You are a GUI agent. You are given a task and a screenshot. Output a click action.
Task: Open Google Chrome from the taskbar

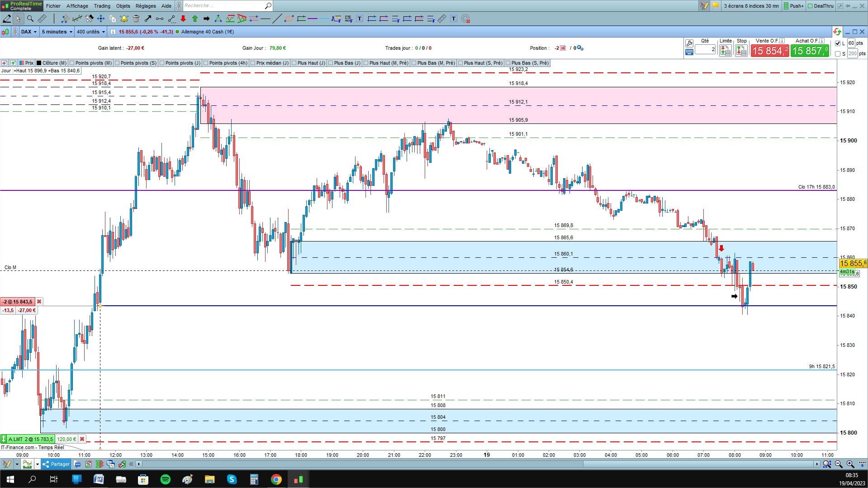click(x=276, y=479)
